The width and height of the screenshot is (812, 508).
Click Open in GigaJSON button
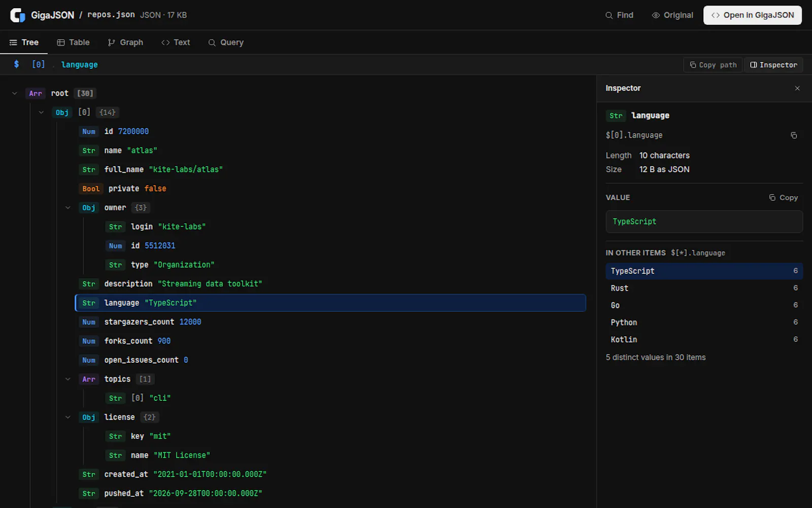[753, 15]
